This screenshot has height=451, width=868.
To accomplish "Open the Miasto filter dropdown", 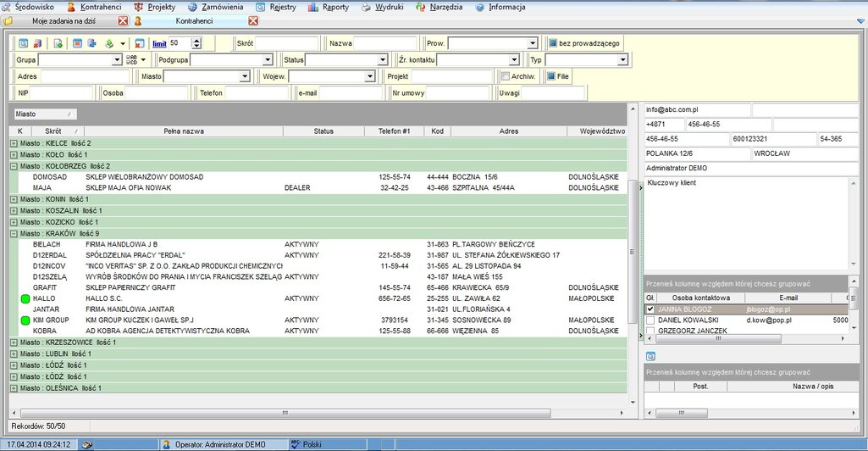I will click(245, 76).
